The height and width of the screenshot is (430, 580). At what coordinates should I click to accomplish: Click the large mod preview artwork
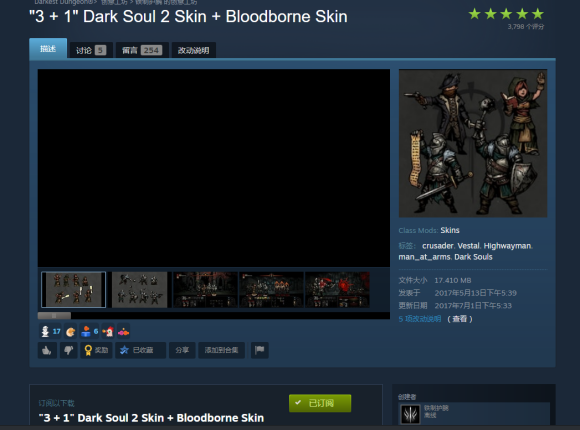point(473,143)
